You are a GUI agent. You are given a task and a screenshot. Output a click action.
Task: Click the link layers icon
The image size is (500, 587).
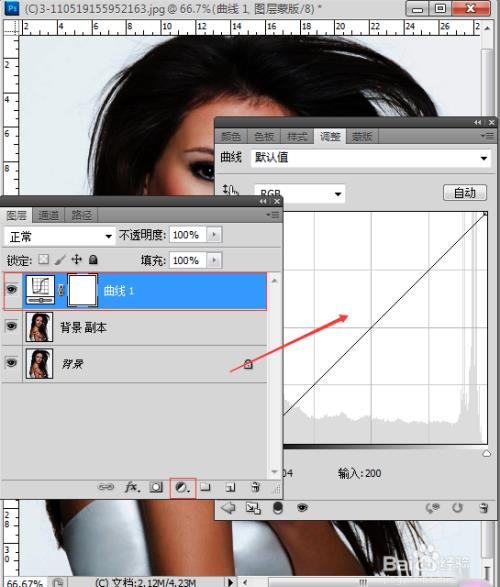(x=106, y=487)
